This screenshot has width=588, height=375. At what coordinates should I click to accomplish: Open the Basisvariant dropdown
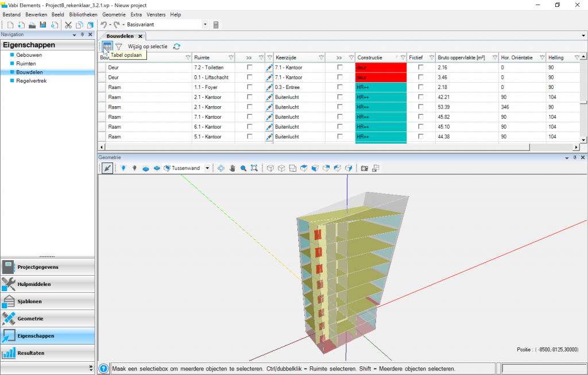click(x=205, y=25)
